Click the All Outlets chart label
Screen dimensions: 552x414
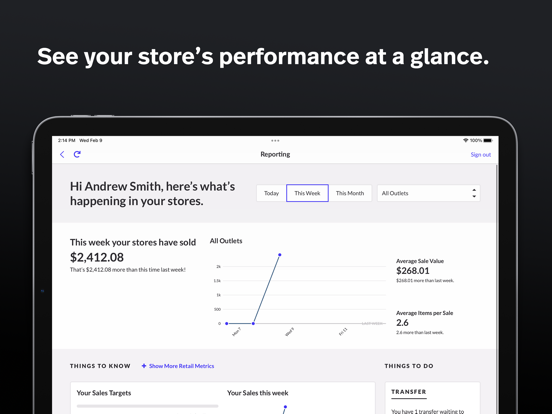[x=226, y=241]
